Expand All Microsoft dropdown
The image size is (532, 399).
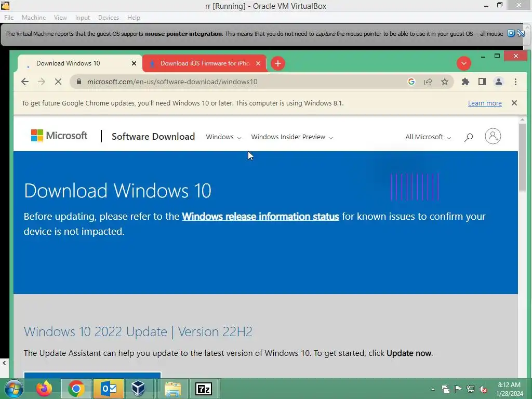(x=428, y=137)
